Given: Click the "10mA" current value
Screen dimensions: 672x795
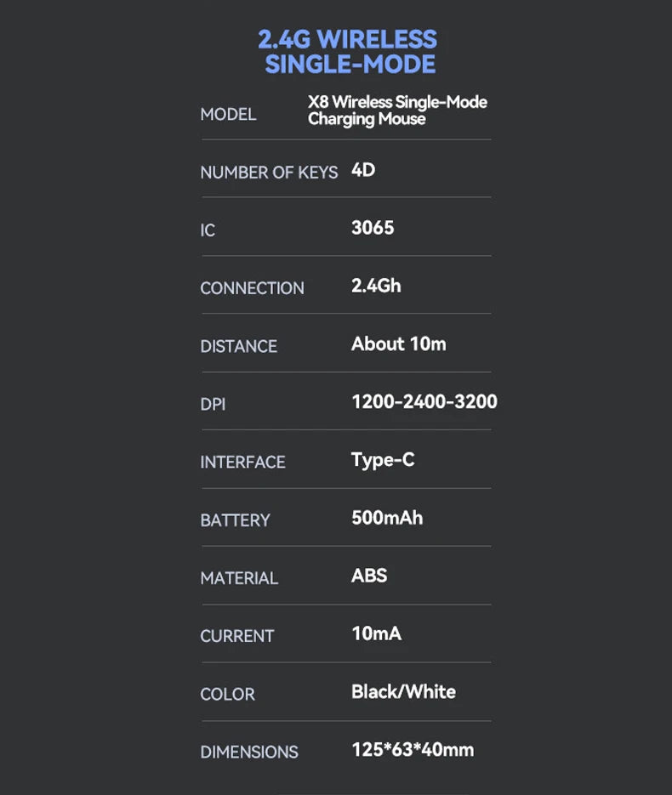Looking at the screenshot, I should tap(376, 633).
